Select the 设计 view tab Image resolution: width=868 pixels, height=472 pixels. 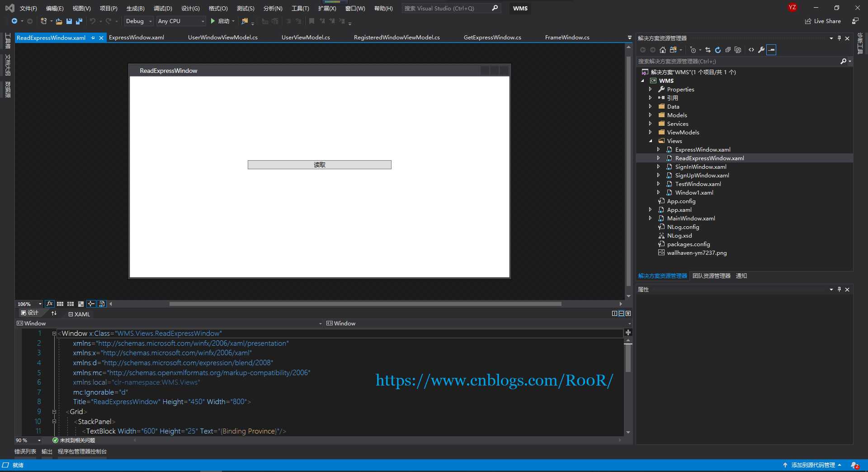click(x=30, y=313)
